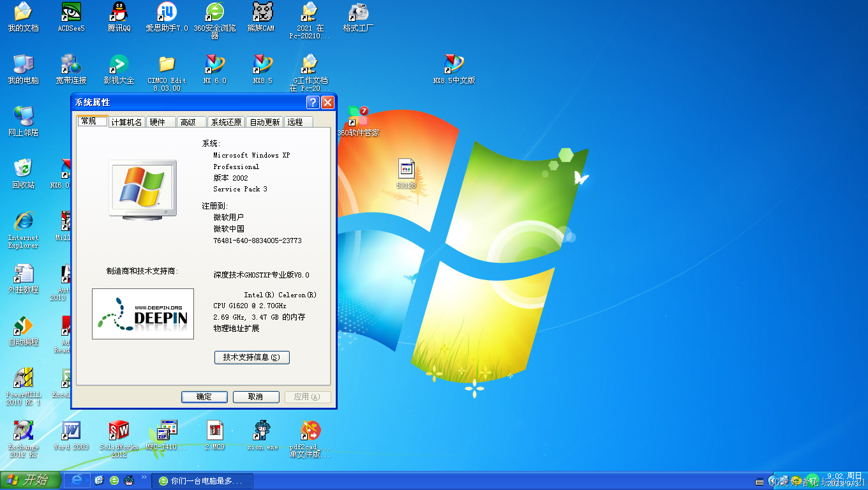Image resolution: width=868 pixels, height=490 pixels.
Task: Switch to the 计算机名 tab
Action: (127, 122)
